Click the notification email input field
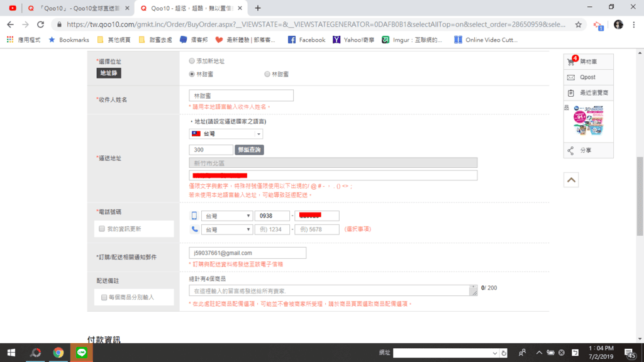This screenshot has width=644, height=362. 247,253
